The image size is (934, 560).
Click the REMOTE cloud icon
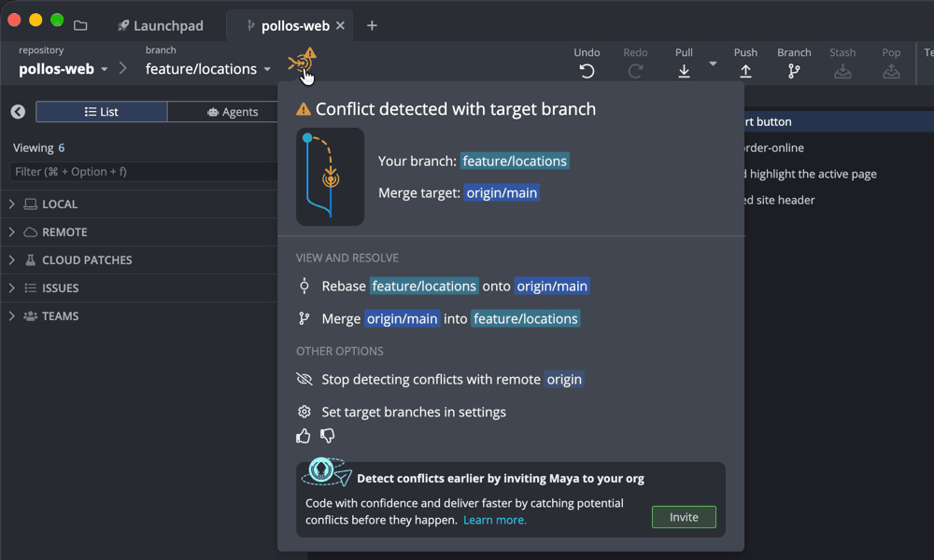click(31, 232)
